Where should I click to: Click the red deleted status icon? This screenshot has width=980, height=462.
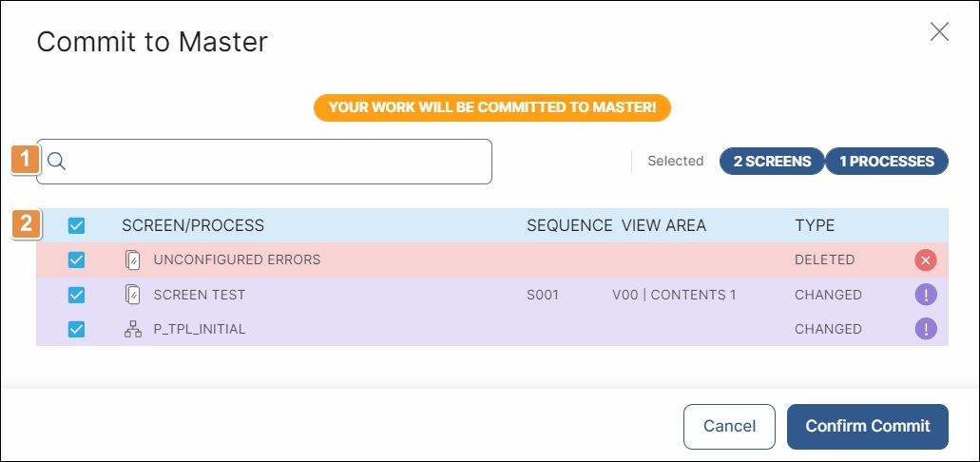tap(926, 260)
